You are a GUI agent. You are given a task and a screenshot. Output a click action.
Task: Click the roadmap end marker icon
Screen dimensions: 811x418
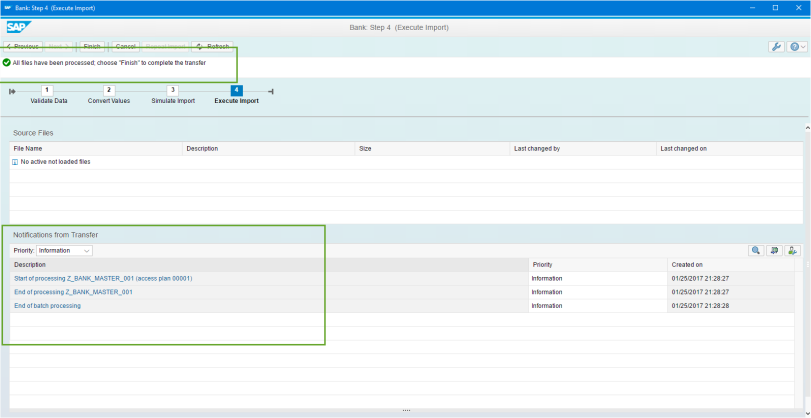coord(271,92)
